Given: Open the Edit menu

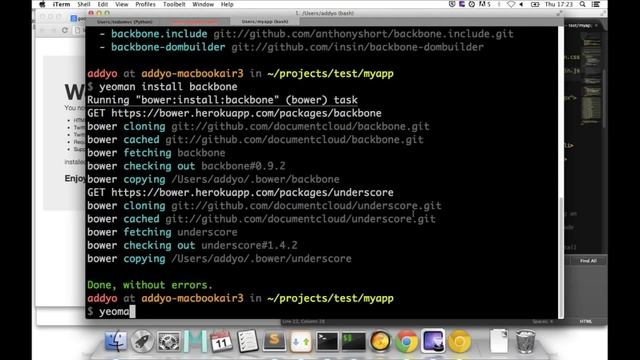Looking at the screenshot, I should coord(103,4).
